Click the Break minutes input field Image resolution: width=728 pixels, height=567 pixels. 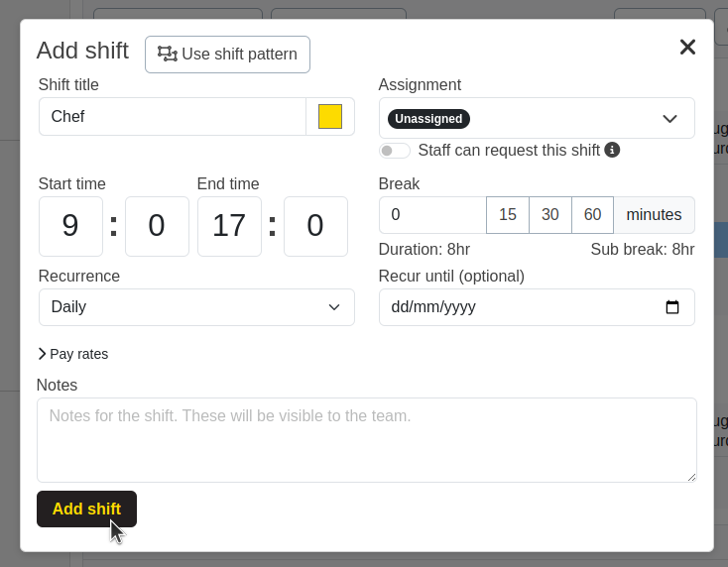click(432, 215)
